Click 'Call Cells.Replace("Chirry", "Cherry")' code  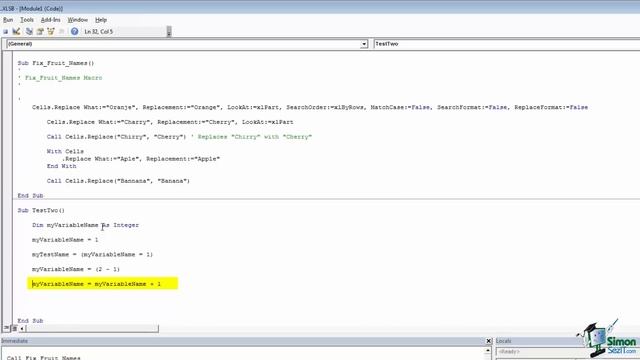[116, 137]
